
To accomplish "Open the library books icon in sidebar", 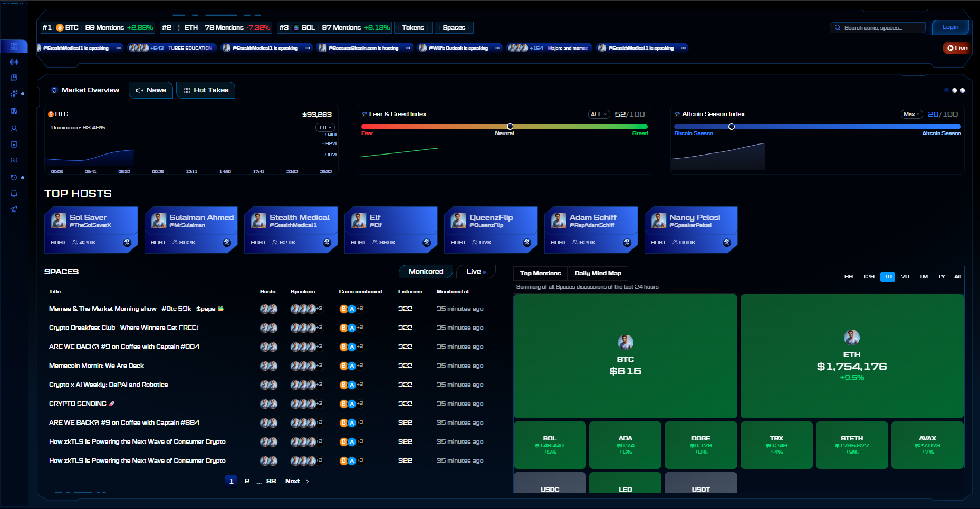I will click(14, 111).
